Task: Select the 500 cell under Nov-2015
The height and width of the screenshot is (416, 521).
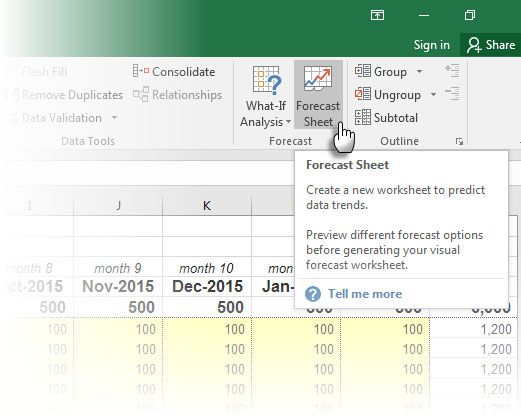Action: (118, 307)
